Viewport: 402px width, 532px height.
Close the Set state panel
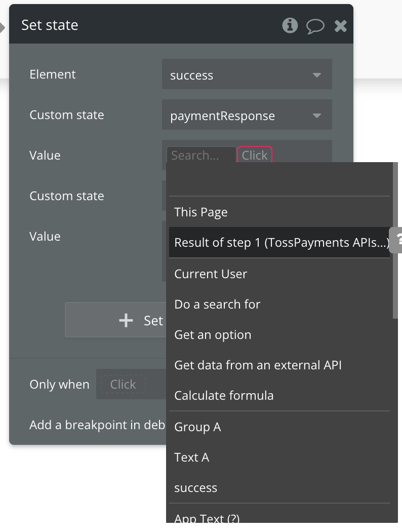[341, 26]
